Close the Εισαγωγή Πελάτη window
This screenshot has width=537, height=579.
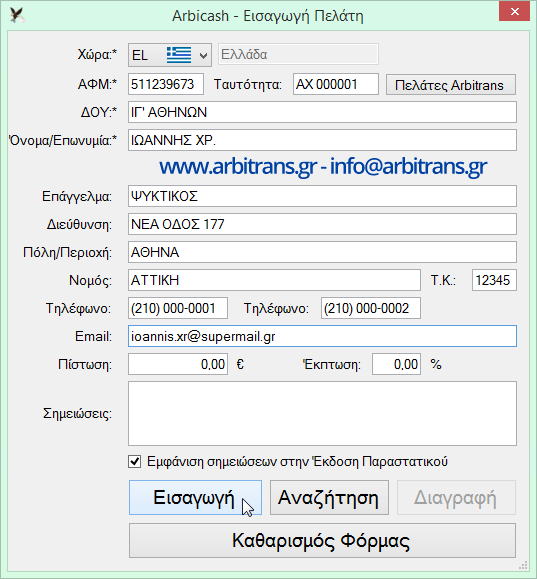coord(514,12)
